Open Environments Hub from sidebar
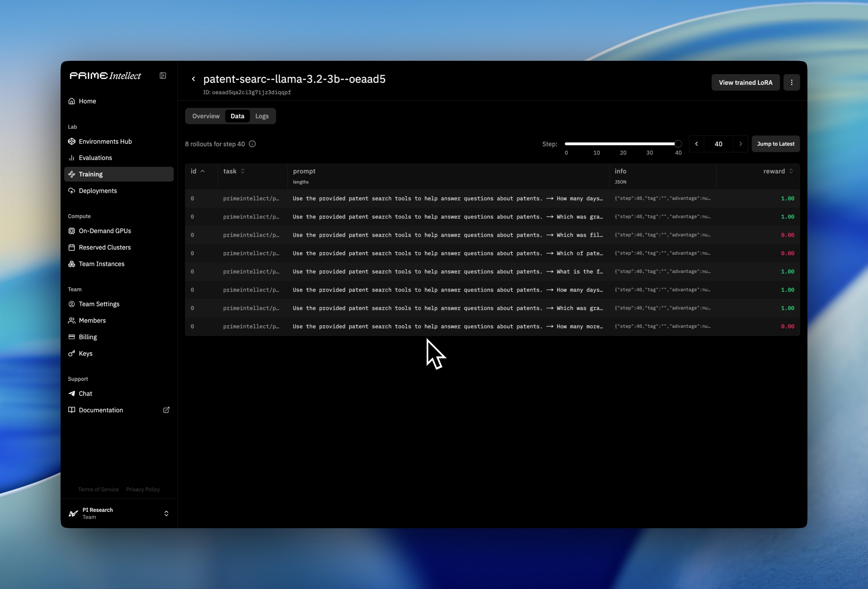The height and width of the screenshot is (589, 868). click(x=105, y=142)
